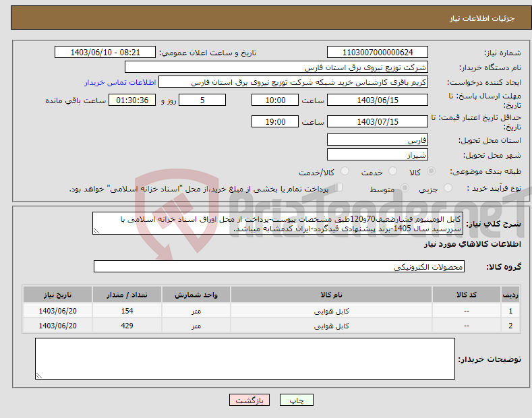Click quantity cell 154
Screen dimensions: 532x418
coord(127,311)
